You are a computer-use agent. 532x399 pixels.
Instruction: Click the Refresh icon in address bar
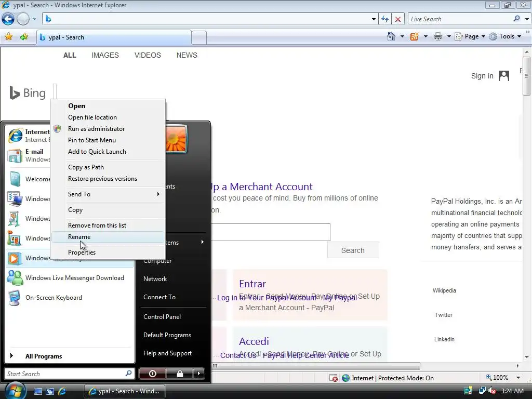(x=385, y=19)
